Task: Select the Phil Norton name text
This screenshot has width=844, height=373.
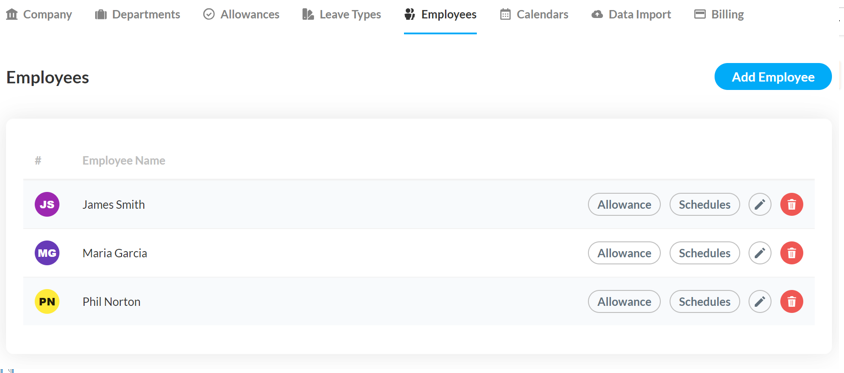Action: [111, 301]
